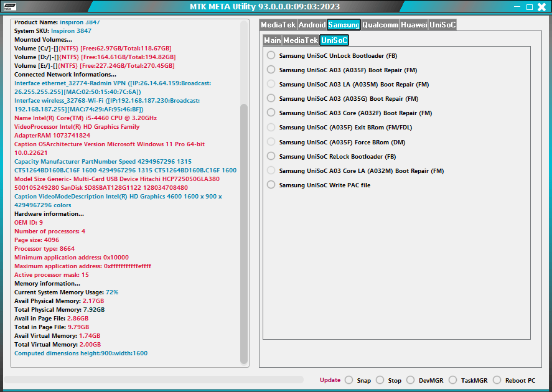Click the MTK META logo icon
Viewport: 552px width, 392px height.
tap(9, 7)
